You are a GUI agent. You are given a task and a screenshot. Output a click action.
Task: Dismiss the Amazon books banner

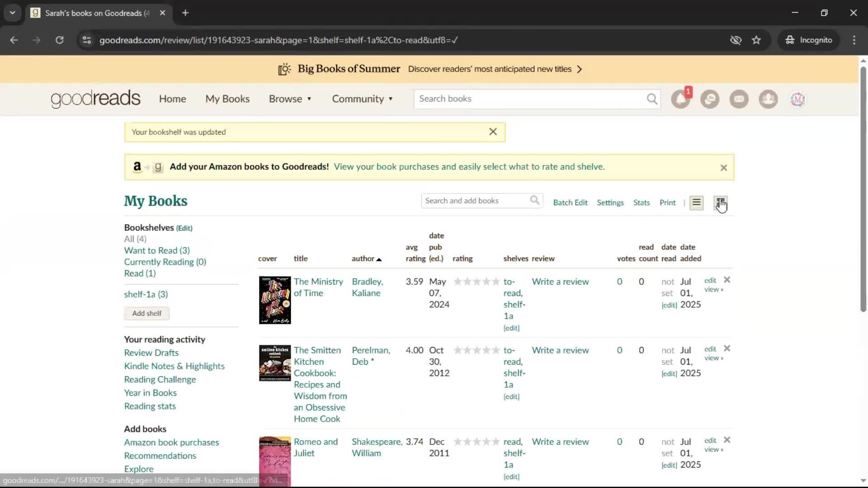[x=724, y=168]
